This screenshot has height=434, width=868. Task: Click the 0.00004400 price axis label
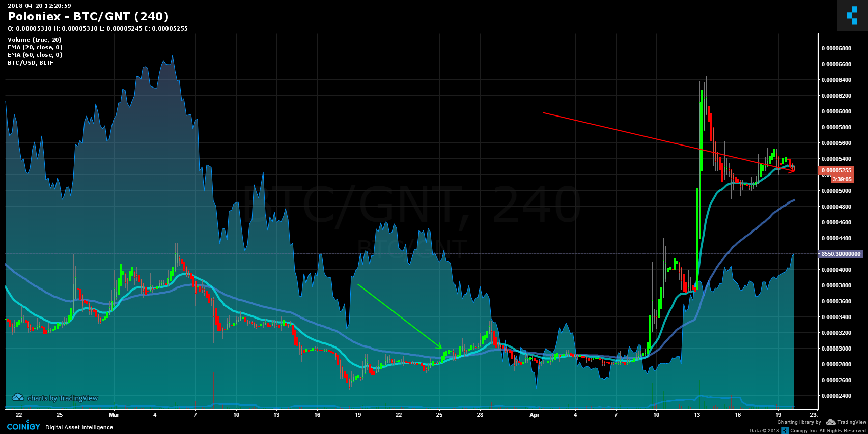tap(836, 238)
